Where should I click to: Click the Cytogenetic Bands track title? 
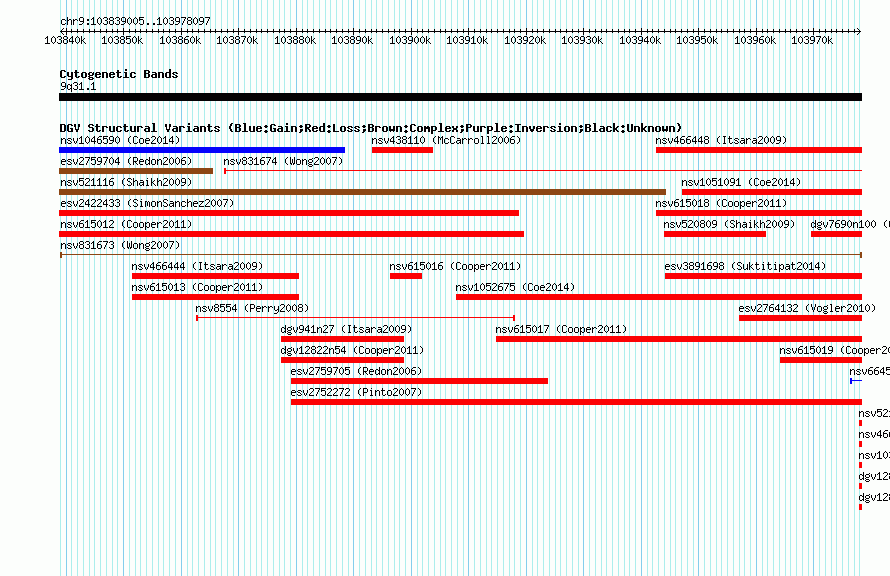click(x=119, y=74)
